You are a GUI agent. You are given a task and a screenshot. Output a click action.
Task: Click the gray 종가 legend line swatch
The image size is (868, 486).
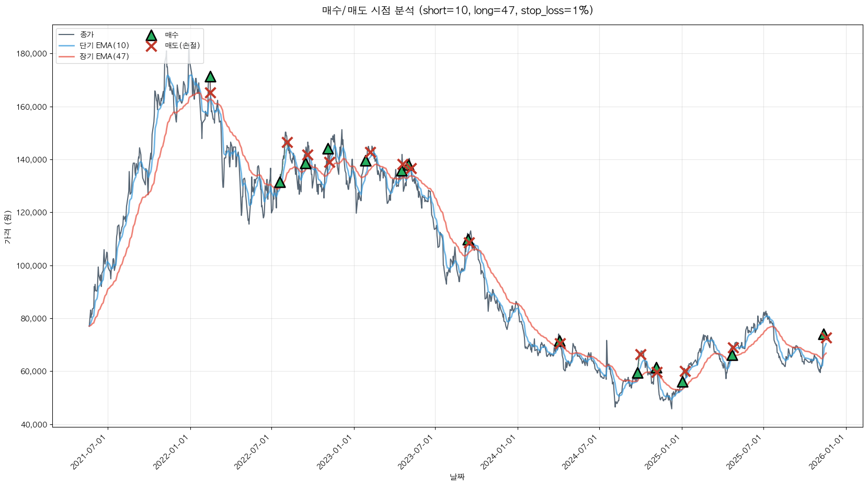[67, 34]
